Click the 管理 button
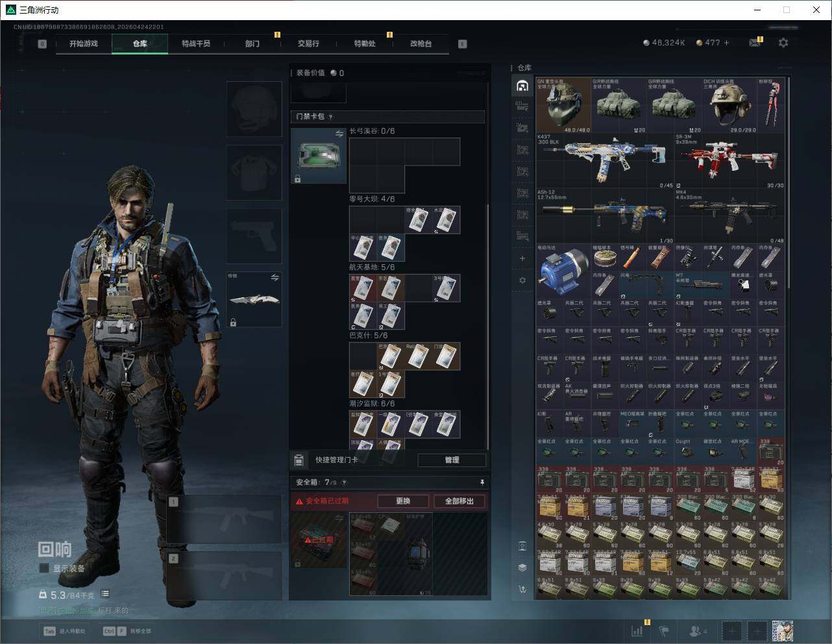 (452, 460)
